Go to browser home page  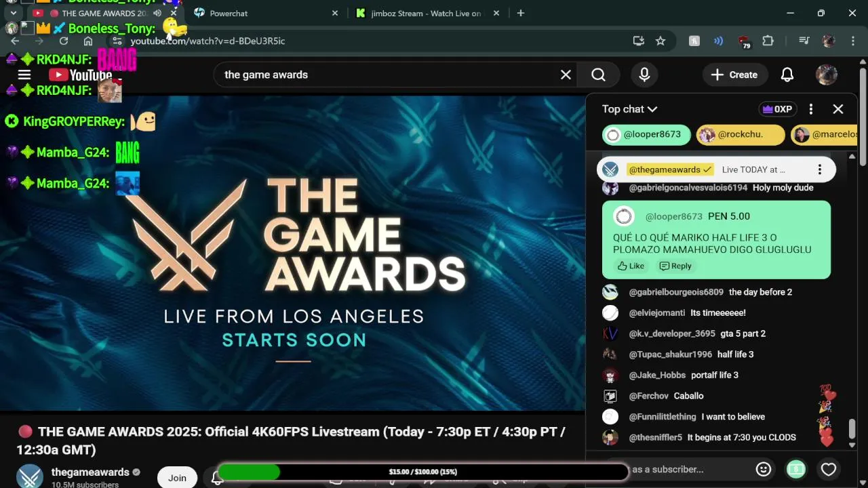click(88, 41)
